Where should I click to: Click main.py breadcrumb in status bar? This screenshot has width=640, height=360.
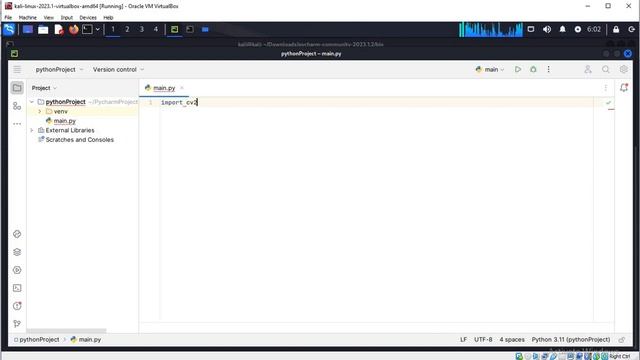pyautogui.click(x=86, y=340)
